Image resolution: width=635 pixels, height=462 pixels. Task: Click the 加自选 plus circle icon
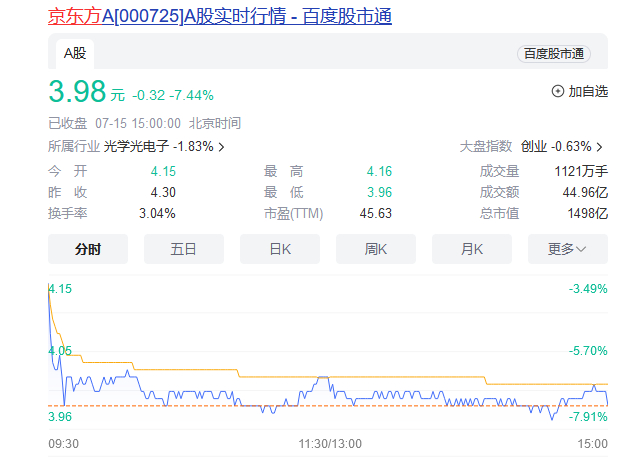tap(558, 91)
